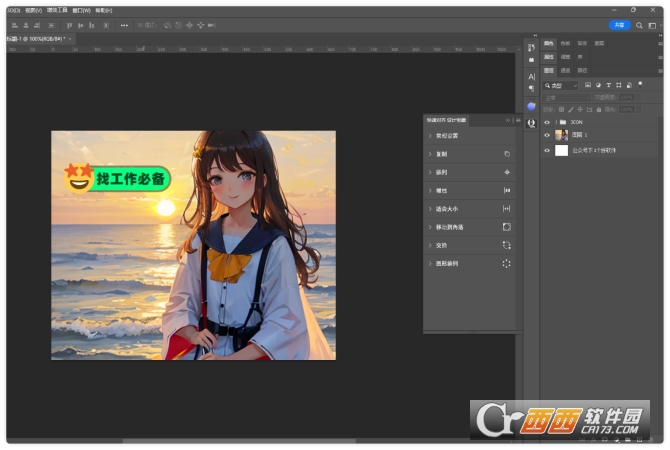Filter layers by adjustment layer icon
This screenshot has height=450, width=670.
click(598, 85)
